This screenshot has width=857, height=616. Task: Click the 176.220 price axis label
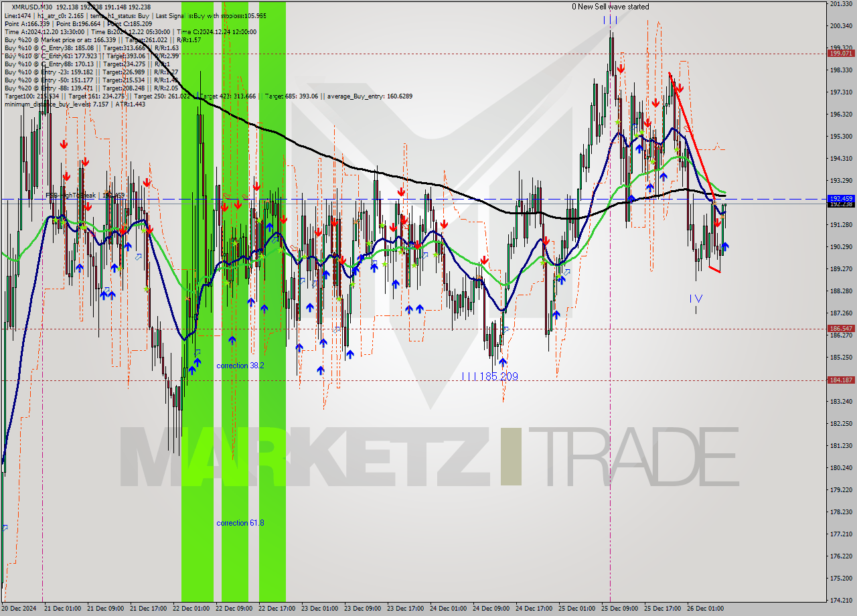pyautogui.click(x=841, y=556)
